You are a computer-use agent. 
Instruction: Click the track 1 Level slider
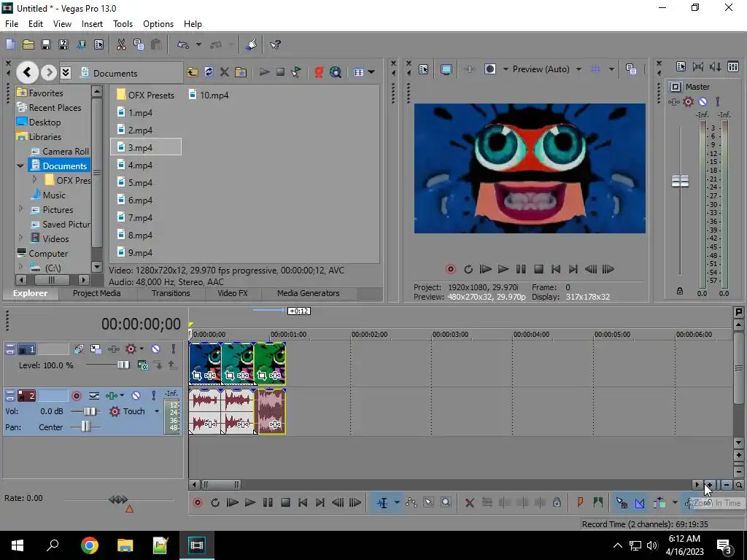pos(123,365)
